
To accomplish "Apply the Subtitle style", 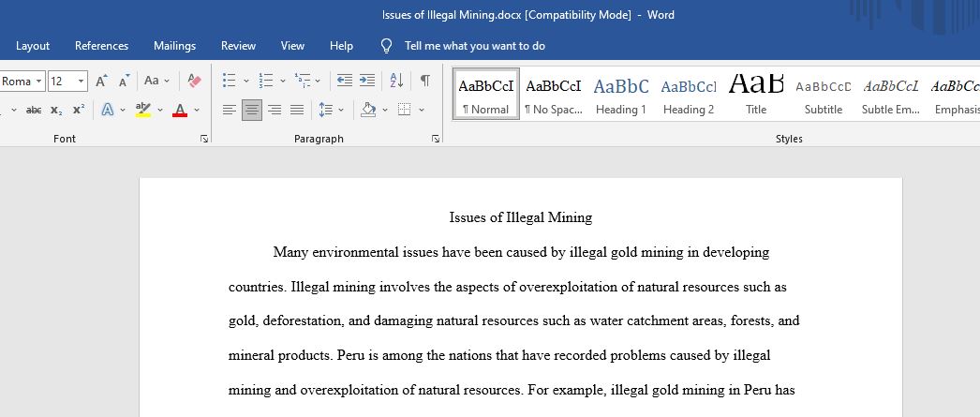I will 824,94.
